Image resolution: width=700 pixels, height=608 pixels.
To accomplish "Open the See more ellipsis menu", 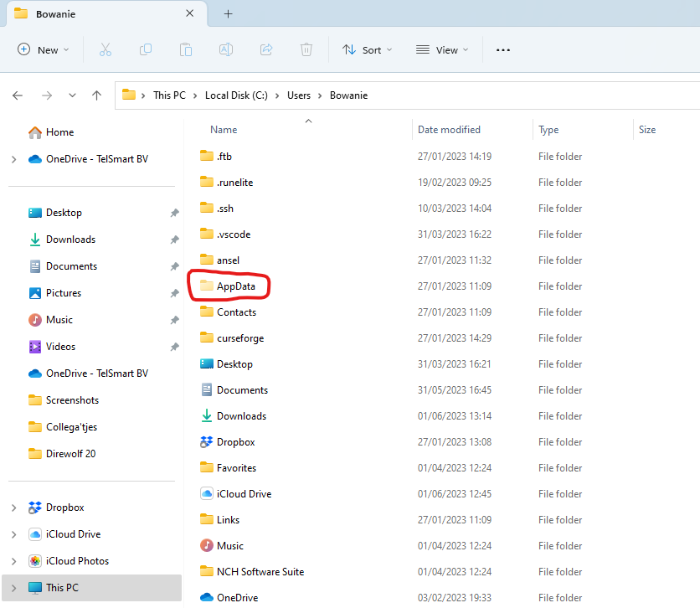I will pyautogui.click(x=502, y=50).
